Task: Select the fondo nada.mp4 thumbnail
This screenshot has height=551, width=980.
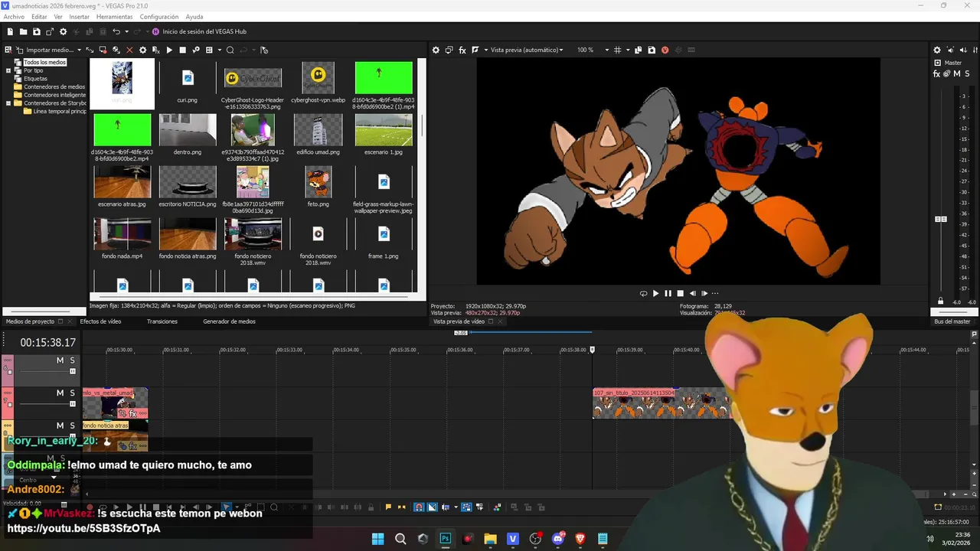Action: [122, 234]
